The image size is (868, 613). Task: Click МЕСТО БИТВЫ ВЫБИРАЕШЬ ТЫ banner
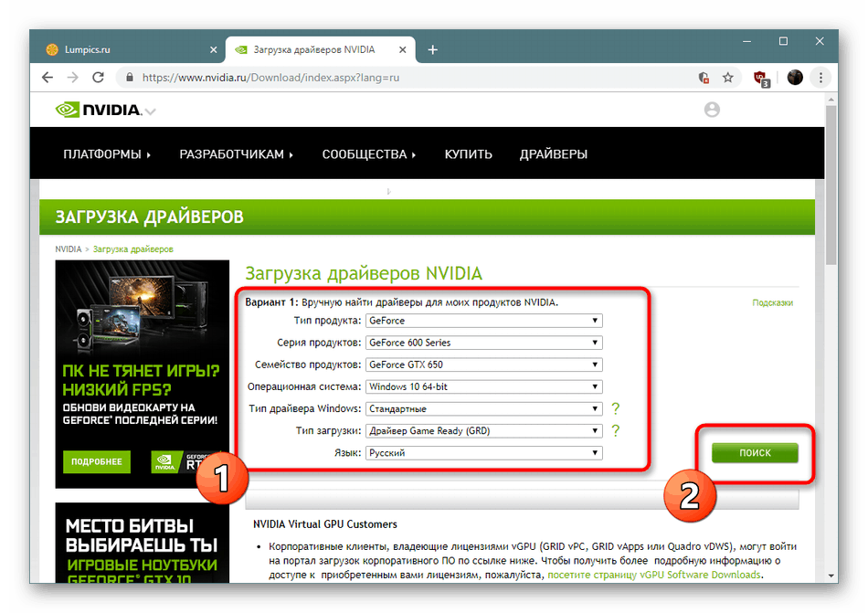pyautogui.click(x=143, y=542)
